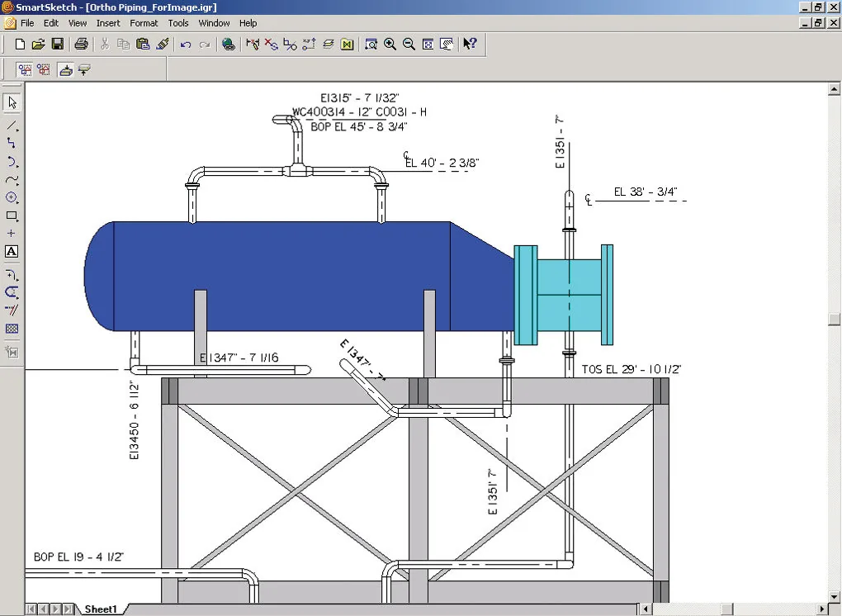Click the Zoom Out magnifier icon

[x=409, y=44]
